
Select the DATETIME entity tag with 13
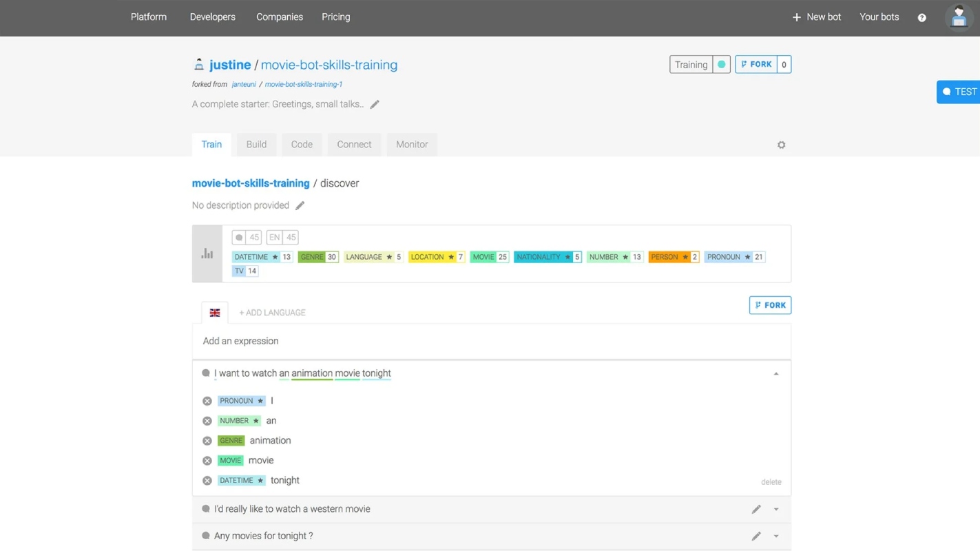click(x=262, y=257)
